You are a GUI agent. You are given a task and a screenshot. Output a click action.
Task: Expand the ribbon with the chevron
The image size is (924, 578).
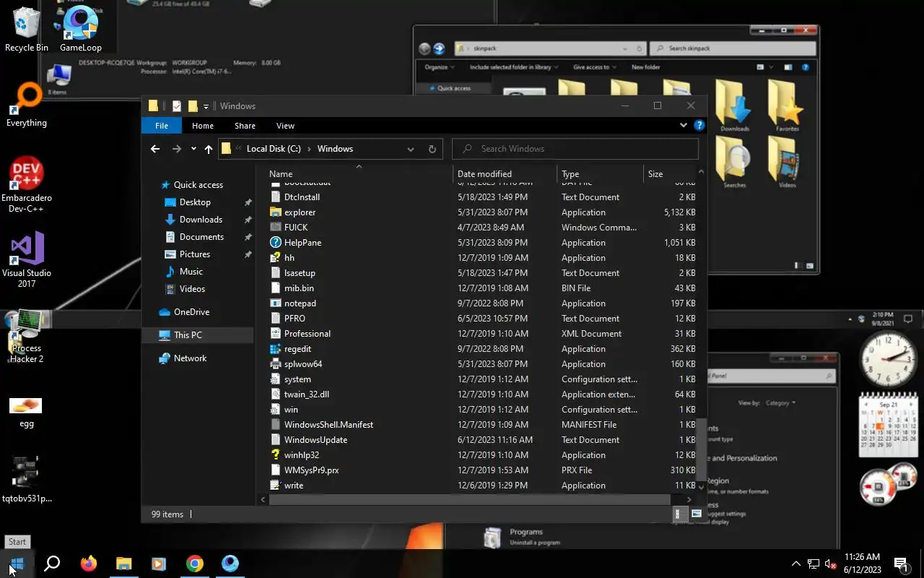683,125
